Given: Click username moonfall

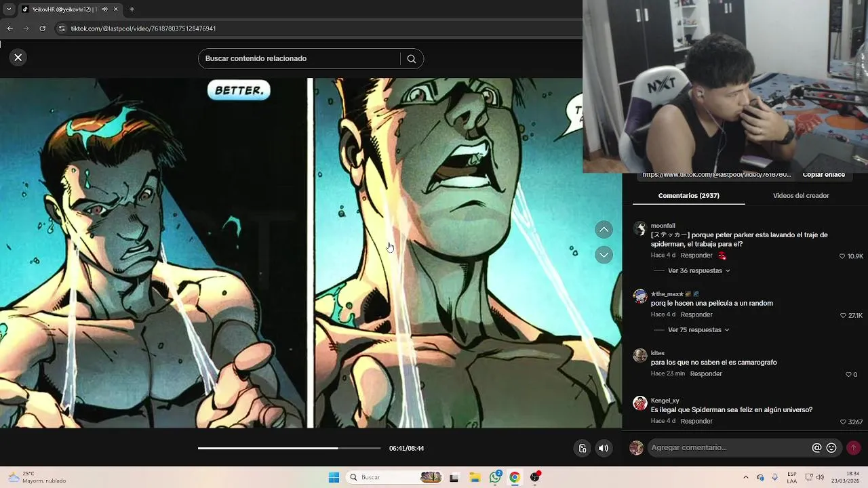Looking at the screenshot, I should [663, 226].
